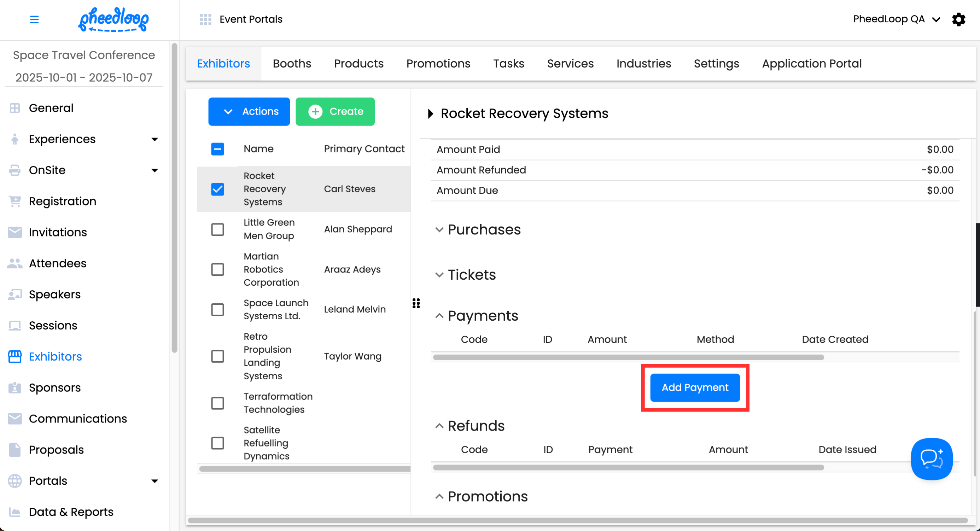Open the Actions dropdown
The image size is (980, 531).
coord(249,111)
